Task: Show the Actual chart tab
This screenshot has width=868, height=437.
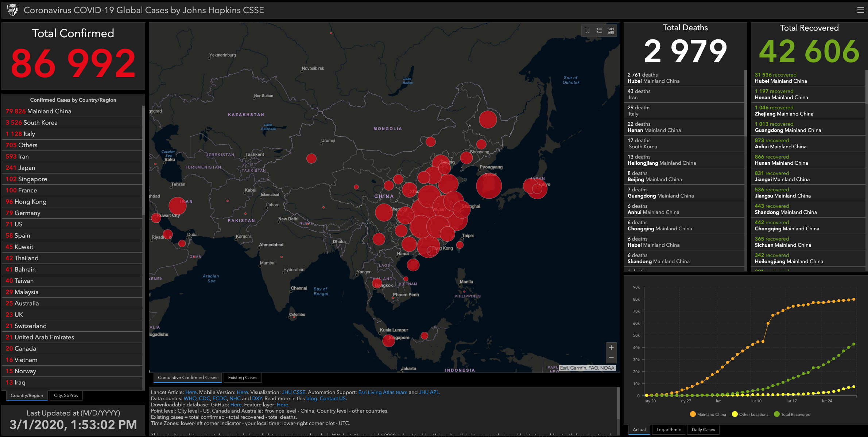Action: pos(639,430)
